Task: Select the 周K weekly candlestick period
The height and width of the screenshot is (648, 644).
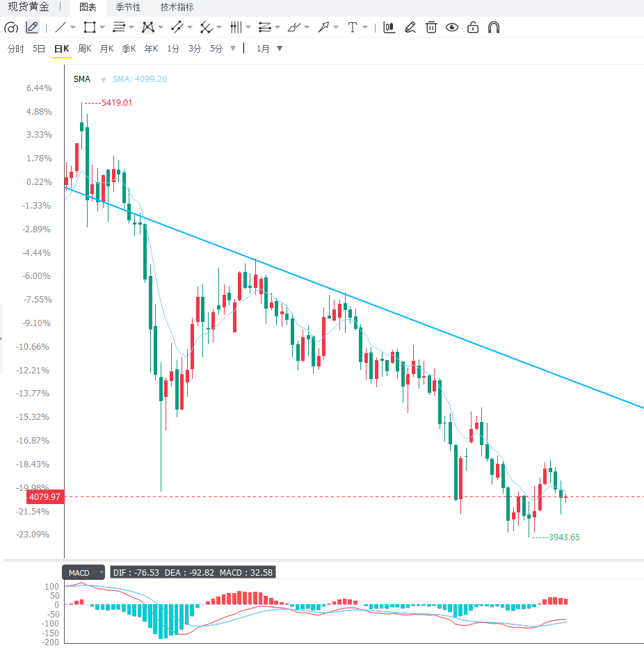Action: click(x=85, y=49)
